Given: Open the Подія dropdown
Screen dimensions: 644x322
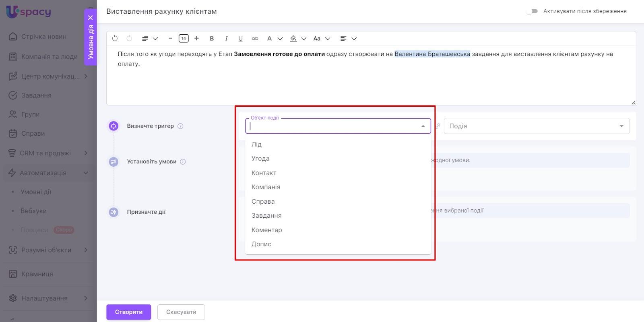Looking at the screenshot, I should (x=536, y=126).
